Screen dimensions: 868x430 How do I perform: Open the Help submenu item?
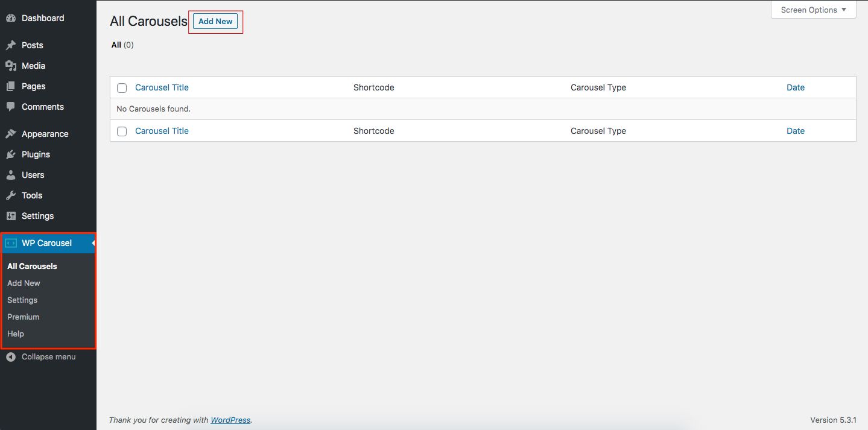(16, 334)
